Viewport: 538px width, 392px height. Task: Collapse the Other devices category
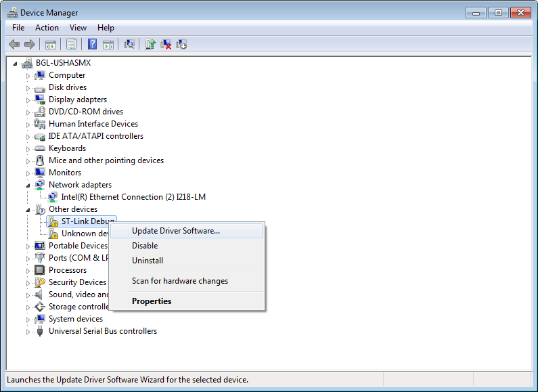click(28, 209)
